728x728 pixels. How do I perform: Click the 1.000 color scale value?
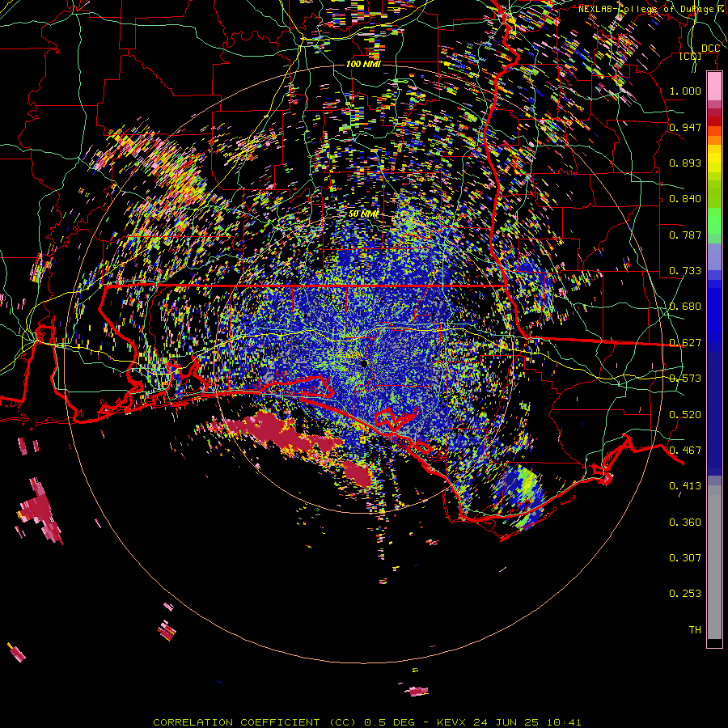(x=685, y=91)
